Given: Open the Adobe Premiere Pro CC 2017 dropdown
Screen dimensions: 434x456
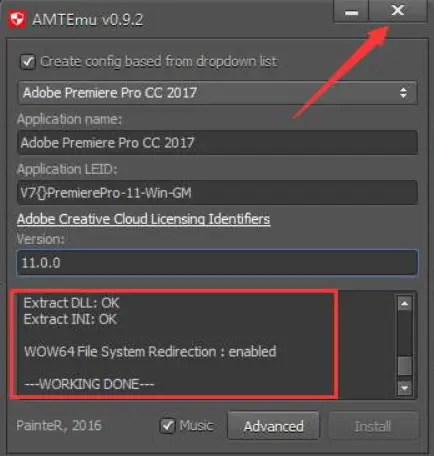Looking at the screenshot, I should (x=217, y=93).
